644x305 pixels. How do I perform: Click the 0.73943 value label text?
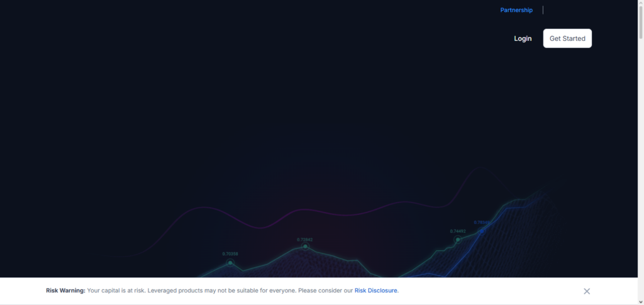point(305,240)
